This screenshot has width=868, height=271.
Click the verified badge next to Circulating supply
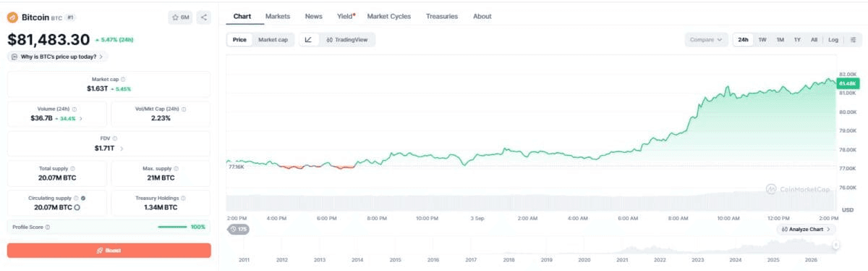tap(84, 198)
